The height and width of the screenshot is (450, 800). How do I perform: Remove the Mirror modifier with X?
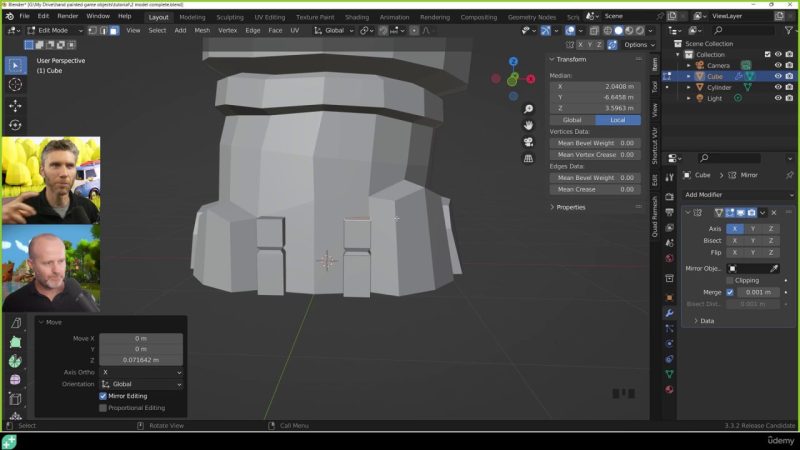click(x=773, y=212)
